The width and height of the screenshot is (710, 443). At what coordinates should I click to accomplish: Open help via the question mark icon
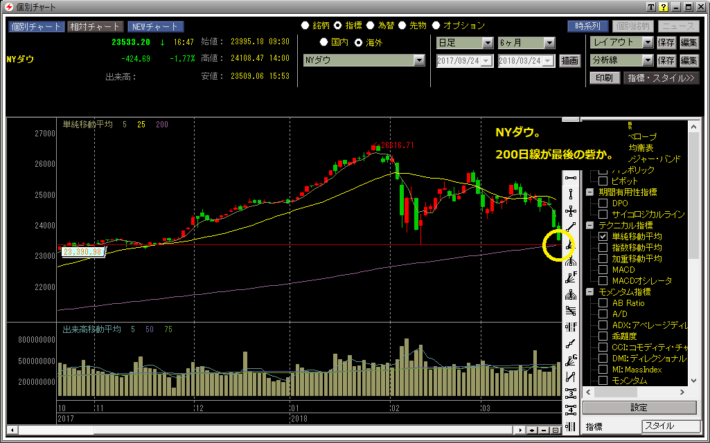(663, 7)
